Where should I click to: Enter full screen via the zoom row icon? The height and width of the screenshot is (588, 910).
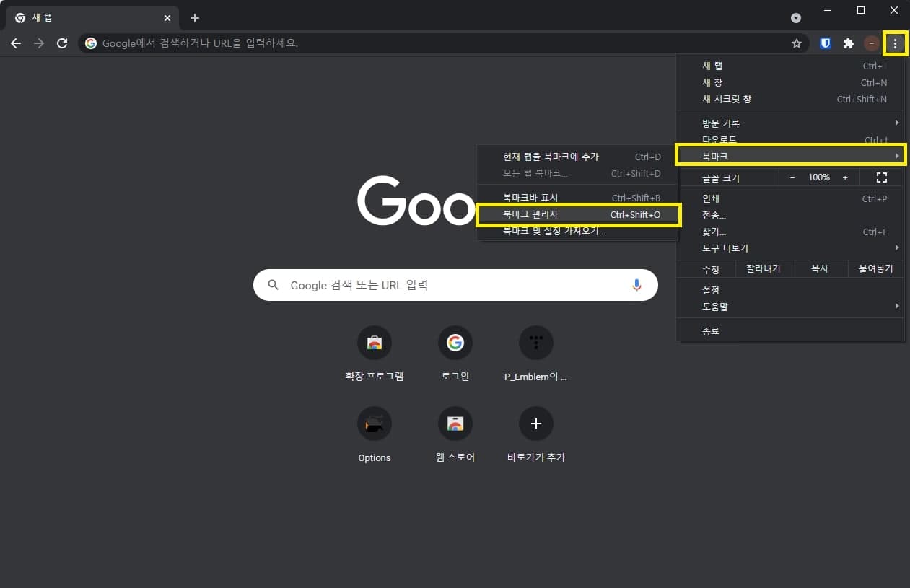point(881,177)
